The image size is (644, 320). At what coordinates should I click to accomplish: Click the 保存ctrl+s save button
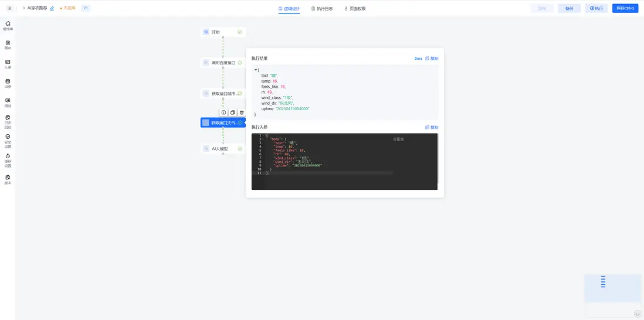(625, 8)
